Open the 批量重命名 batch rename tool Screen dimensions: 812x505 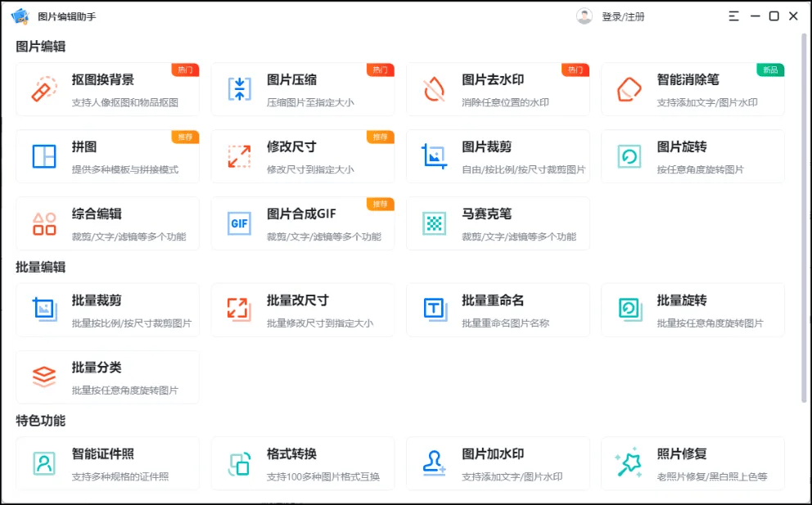coord(498,309)
